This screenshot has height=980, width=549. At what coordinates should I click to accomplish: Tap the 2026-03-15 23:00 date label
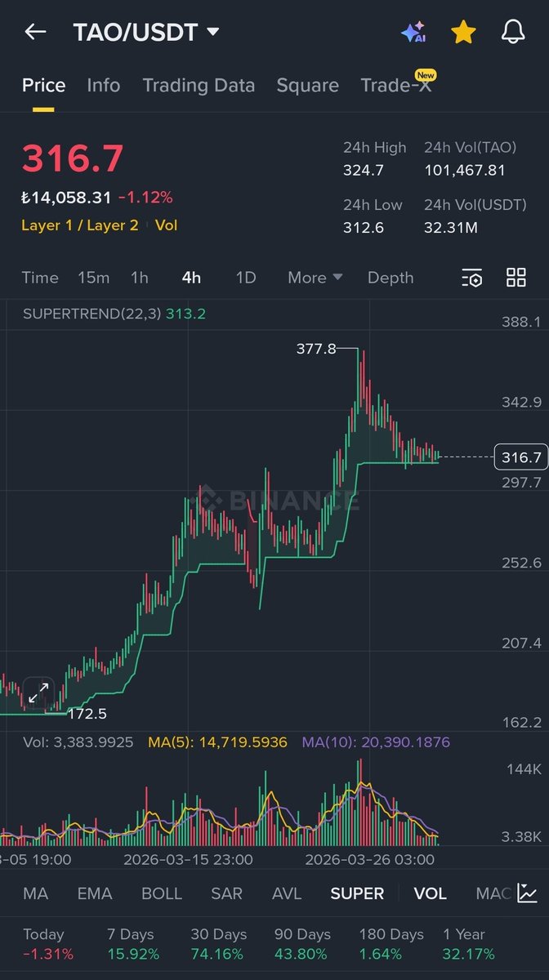(x=188, y=860)
